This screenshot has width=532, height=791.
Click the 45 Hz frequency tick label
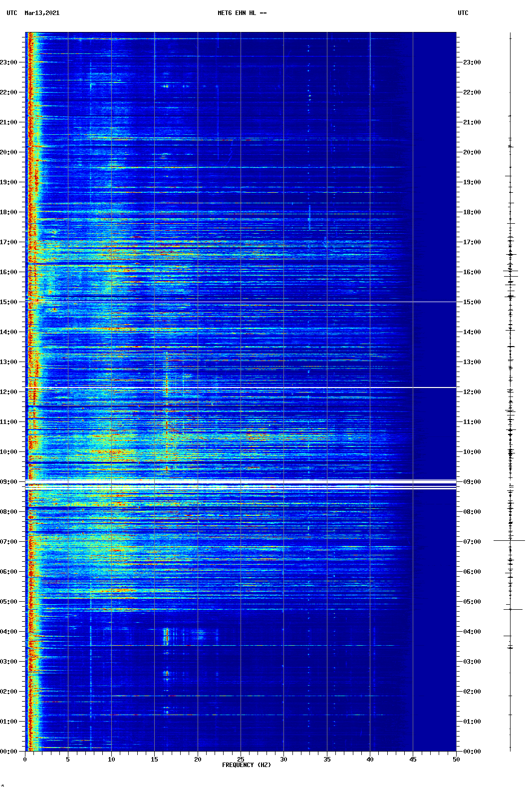click(x=413, y=759)
